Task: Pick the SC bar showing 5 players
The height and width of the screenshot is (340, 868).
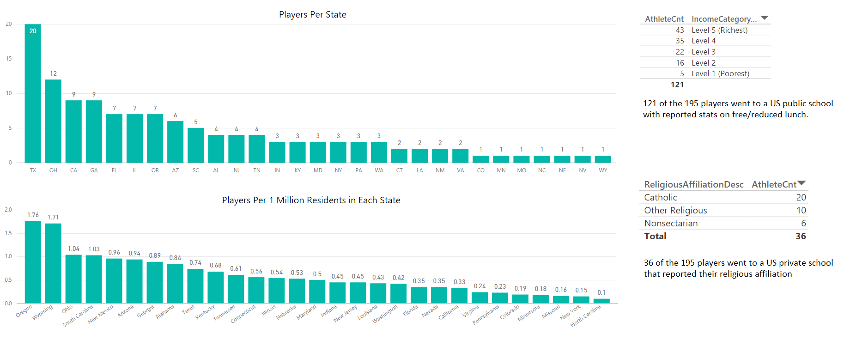Action: coord(195,145)
